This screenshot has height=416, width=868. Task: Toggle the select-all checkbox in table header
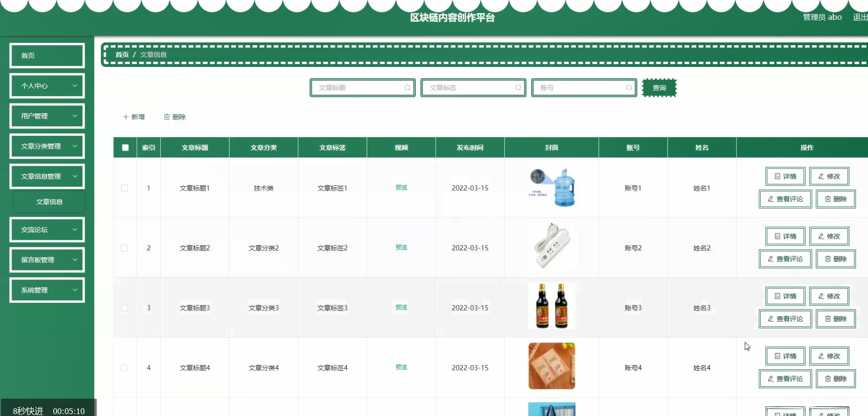pyautogui.click(x=125, y=148)
